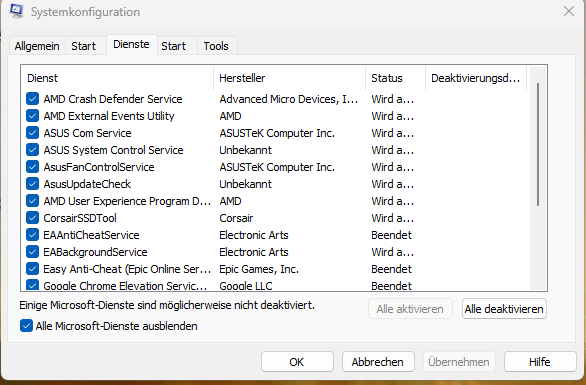Select the EABackgroundService name

[95, 252]
